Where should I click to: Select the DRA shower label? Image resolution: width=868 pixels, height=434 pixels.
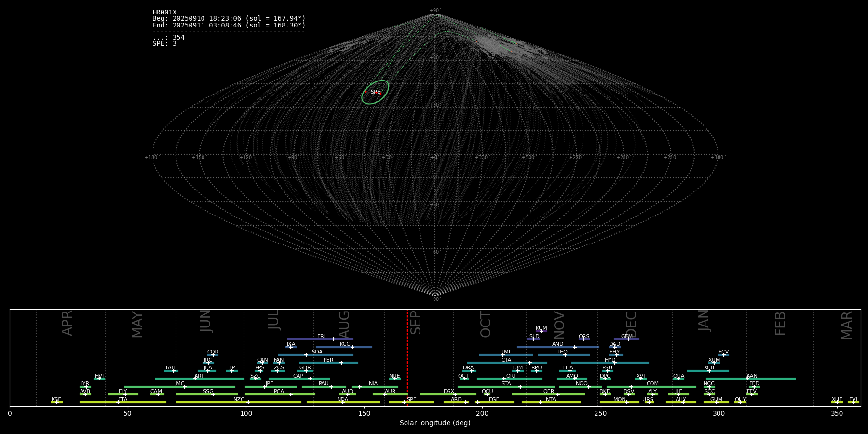point(468,368)
